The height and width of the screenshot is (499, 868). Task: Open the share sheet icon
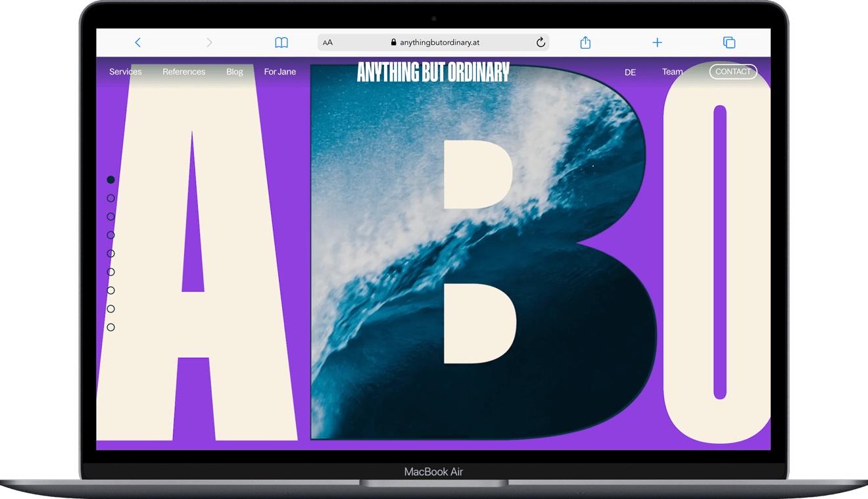[585, 43]
